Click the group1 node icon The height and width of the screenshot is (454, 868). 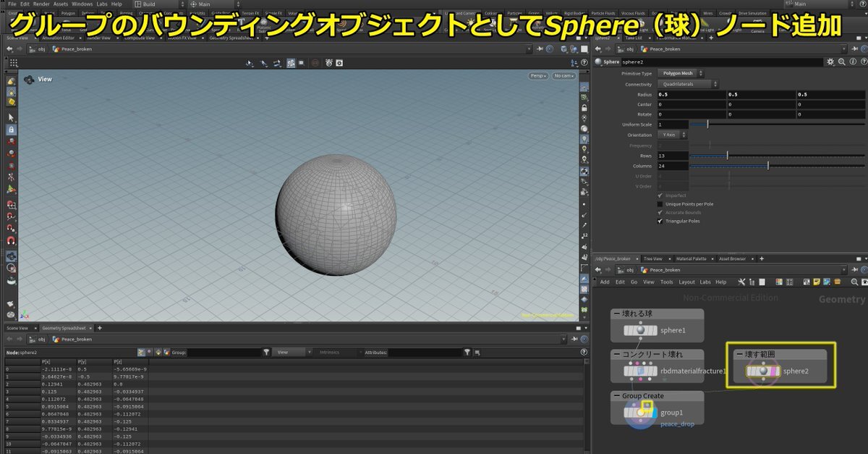tap(641, 413)
